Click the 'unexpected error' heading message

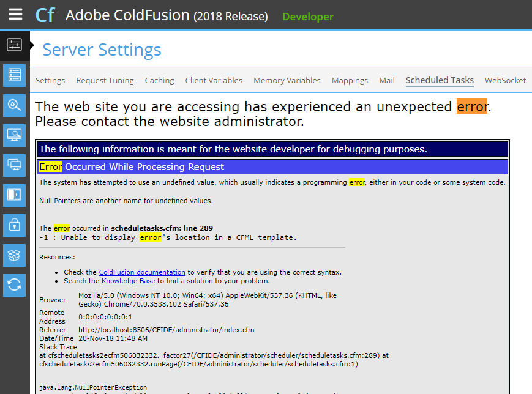point(263,114)
